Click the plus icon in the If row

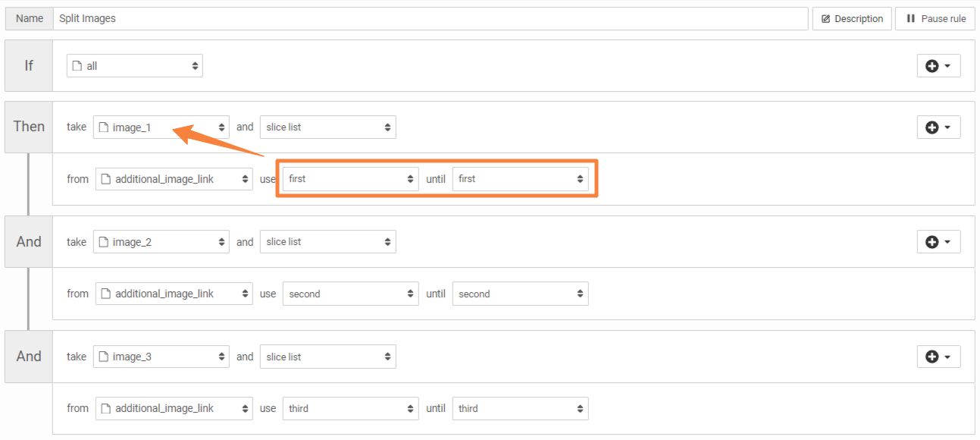click(x=934, y=65)
